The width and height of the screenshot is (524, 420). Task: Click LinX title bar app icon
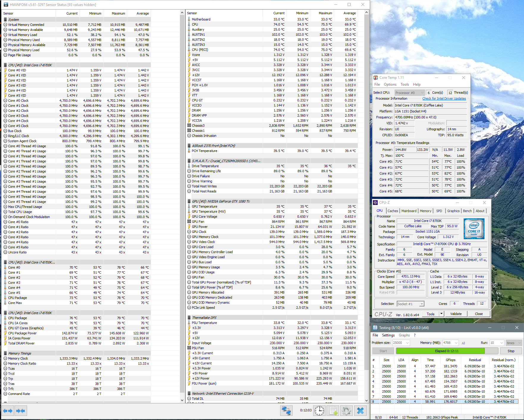point(375,327)
